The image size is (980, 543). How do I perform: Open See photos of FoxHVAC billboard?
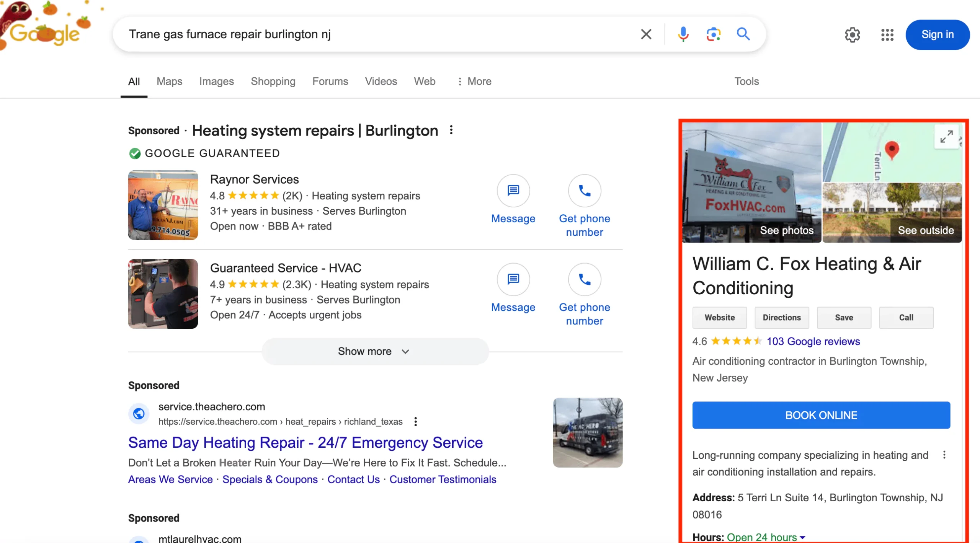tap(751, 183)
